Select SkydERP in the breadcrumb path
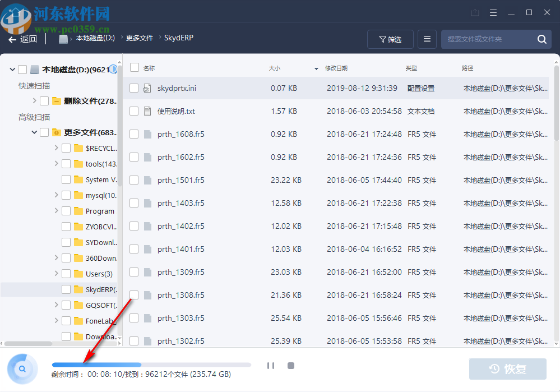The image size is (560, 392). (x=180, y=38)
